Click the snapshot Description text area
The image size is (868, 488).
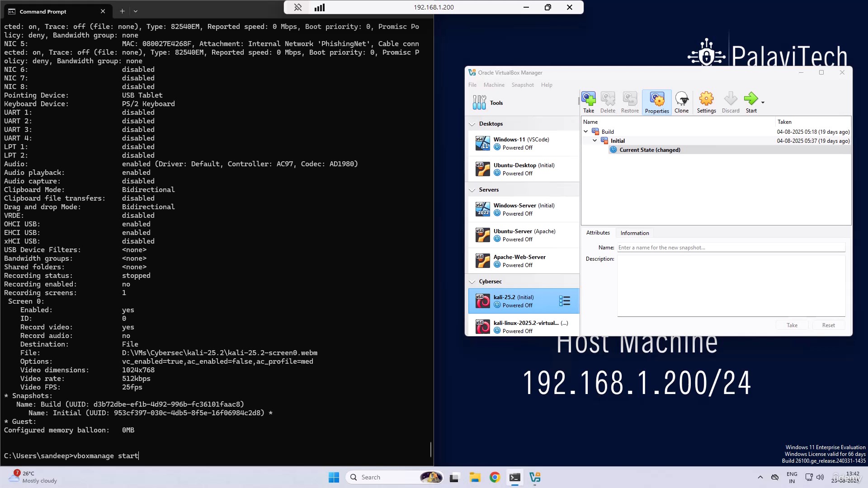(x=731, y=286)
